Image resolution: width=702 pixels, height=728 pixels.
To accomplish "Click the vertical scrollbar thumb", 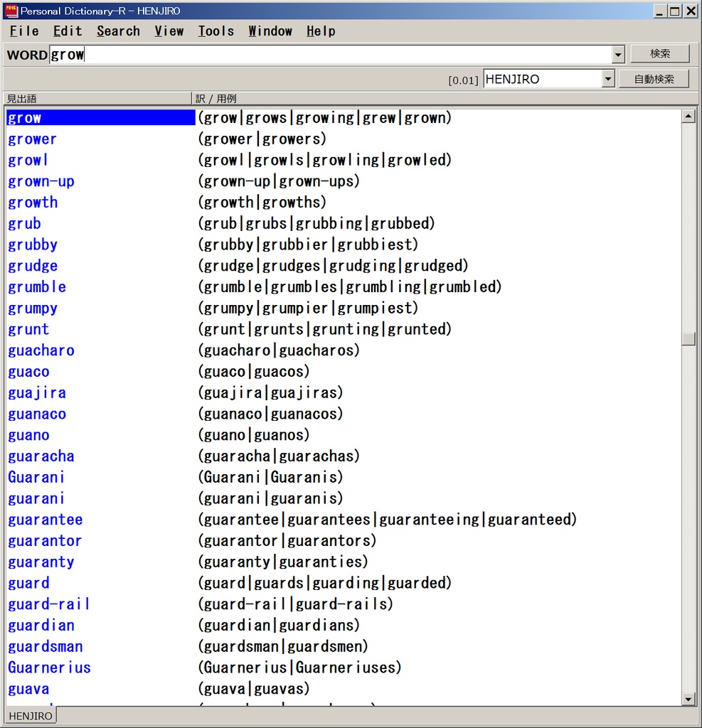I will pyautogui.click(x=688, y=339).
